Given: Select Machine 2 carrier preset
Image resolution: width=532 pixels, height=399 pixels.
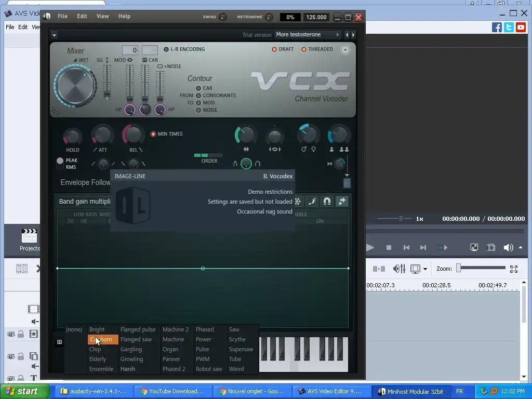Looking at the screenshot, I should tap(176, 329).
